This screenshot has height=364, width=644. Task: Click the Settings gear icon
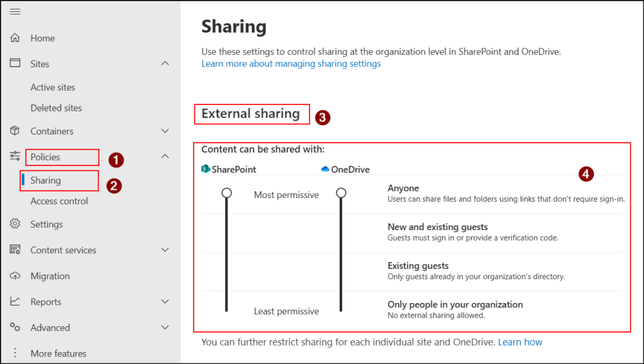click(15, 224)
